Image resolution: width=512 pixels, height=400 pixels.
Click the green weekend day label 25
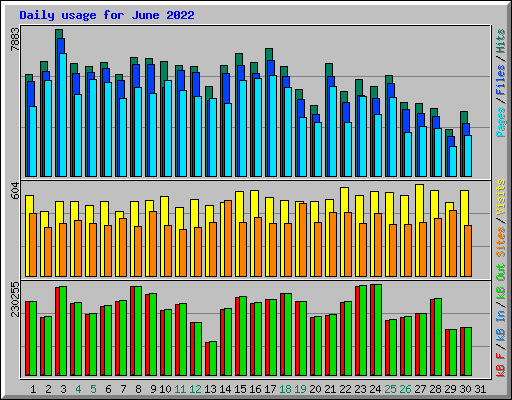click(390, 389)
